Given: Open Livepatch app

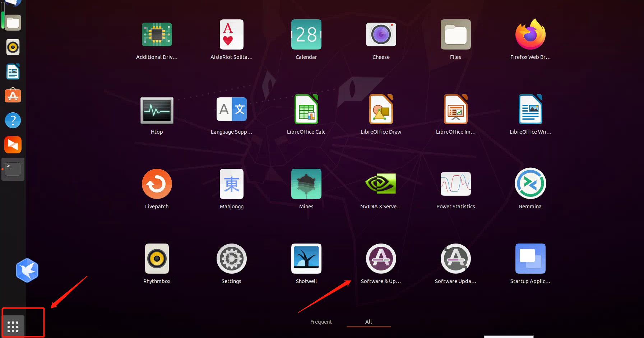Looking at the screenshot, I should (157, 184).
